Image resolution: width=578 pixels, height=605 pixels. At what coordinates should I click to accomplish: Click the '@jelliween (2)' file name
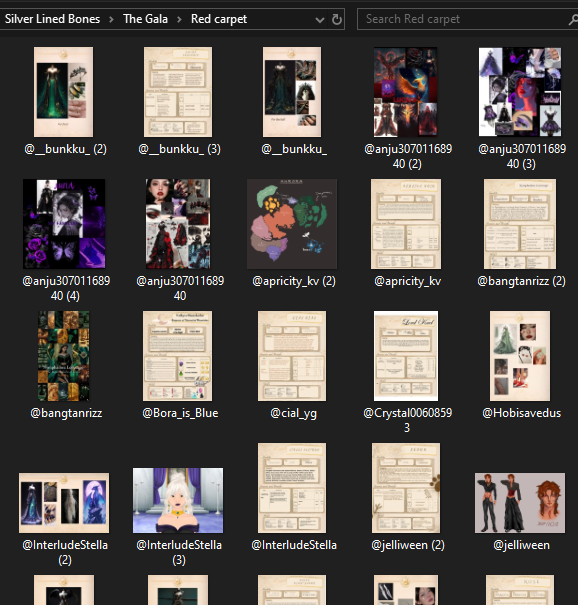point(408,545)
